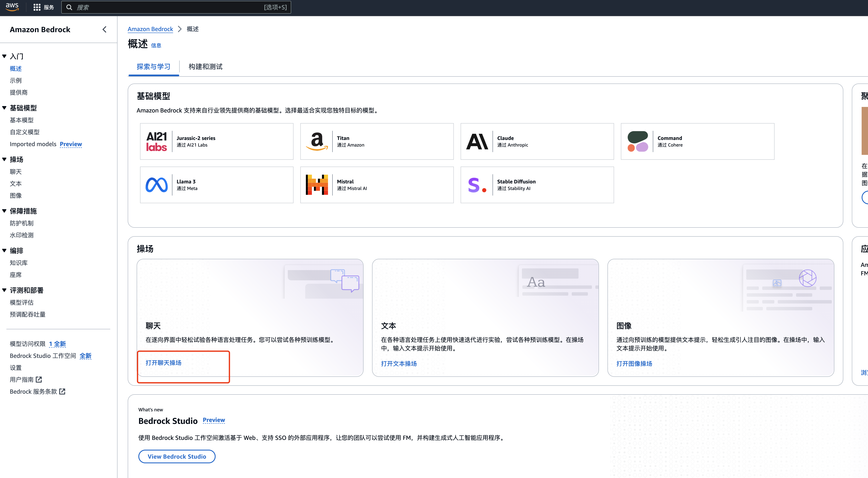The width and height of the screenshot is (868, 478).
Task: Click the Meta Llama 3 logo
Action: click(x=156, y=185)
